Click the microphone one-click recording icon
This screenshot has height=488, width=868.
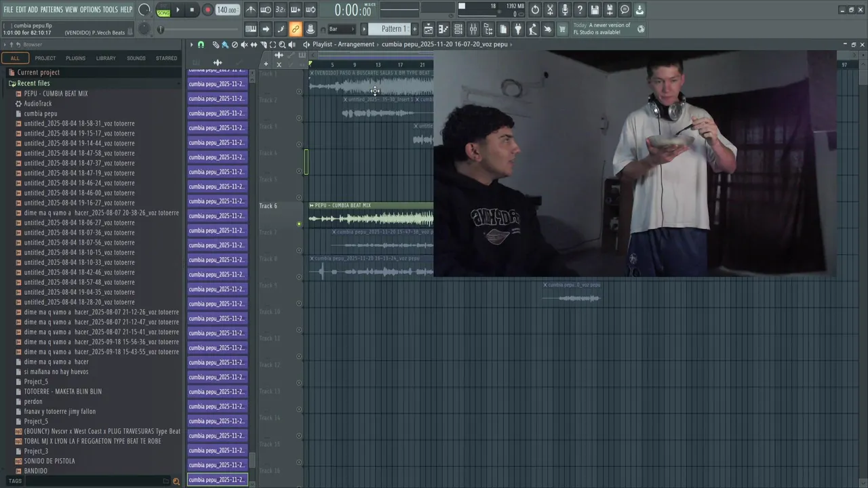click(x=565, y=9)
